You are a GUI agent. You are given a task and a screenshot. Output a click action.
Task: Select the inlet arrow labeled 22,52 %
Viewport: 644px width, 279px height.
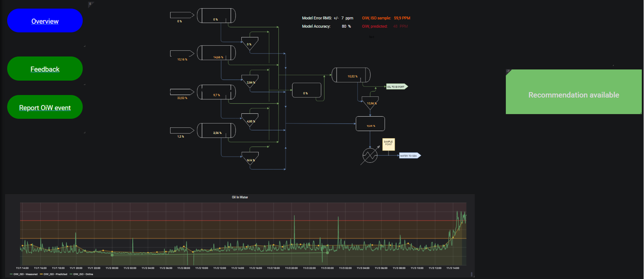[182, 92]
